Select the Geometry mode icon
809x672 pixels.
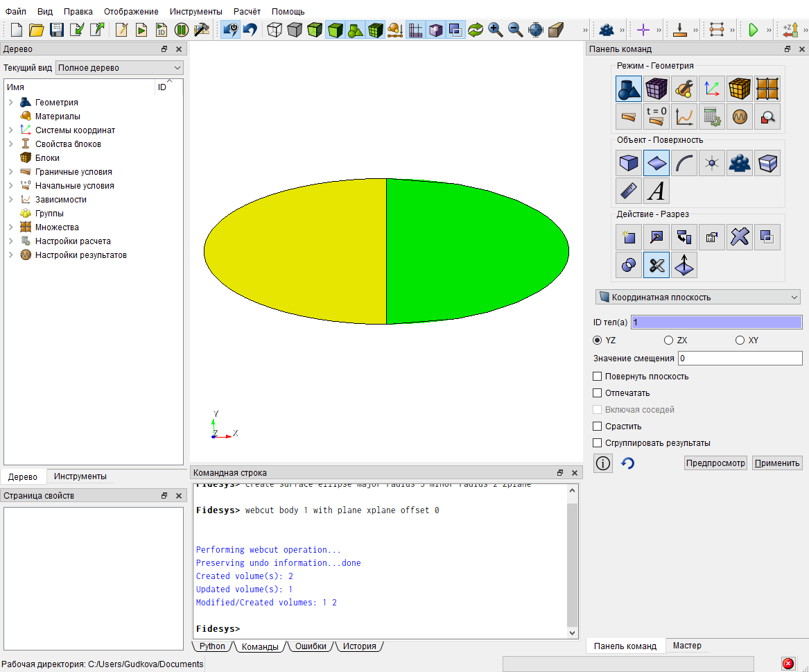(629, 89)
